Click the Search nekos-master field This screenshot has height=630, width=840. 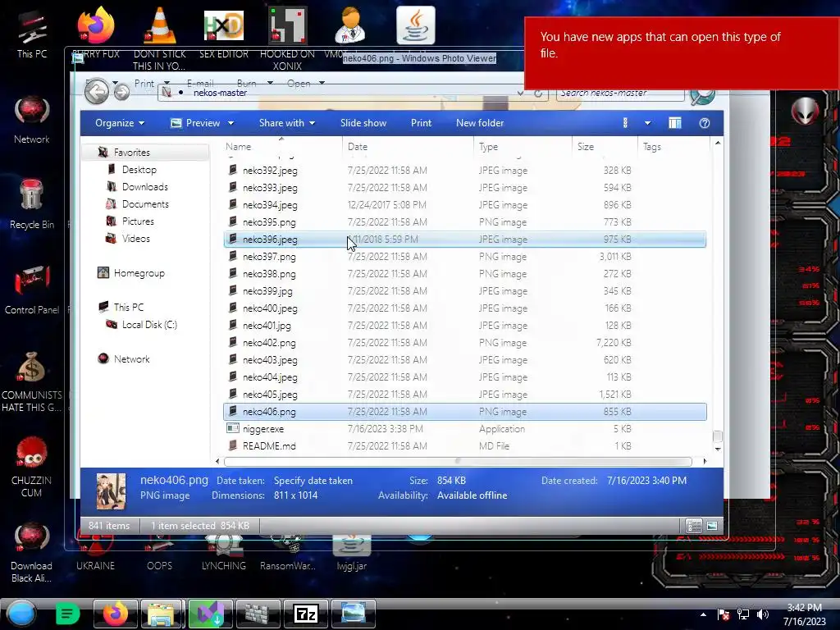[620, 94]
